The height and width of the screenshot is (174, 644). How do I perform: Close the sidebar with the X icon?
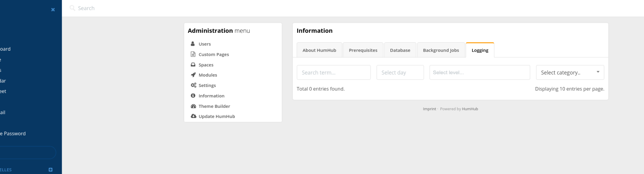click(x=53, y=10)
